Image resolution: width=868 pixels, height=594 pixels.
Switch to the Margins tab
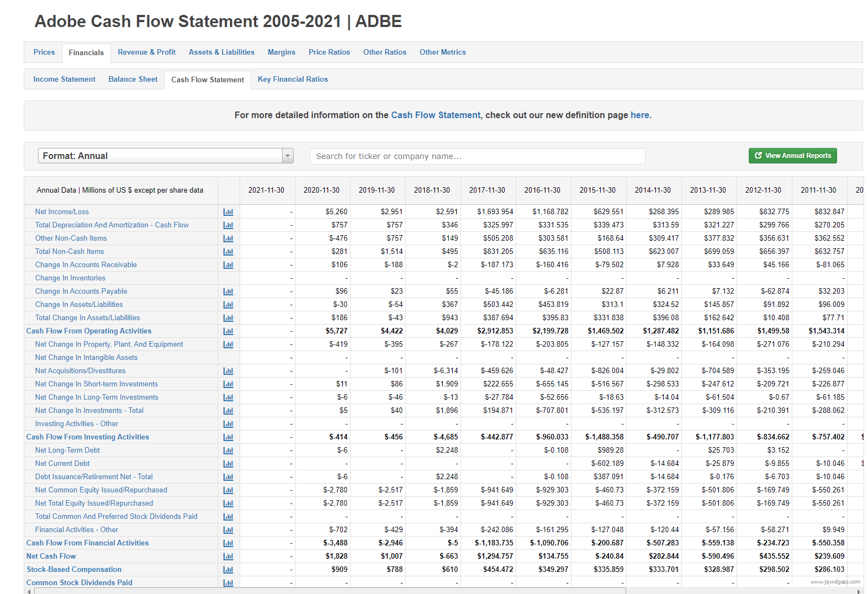coord(282,52)
